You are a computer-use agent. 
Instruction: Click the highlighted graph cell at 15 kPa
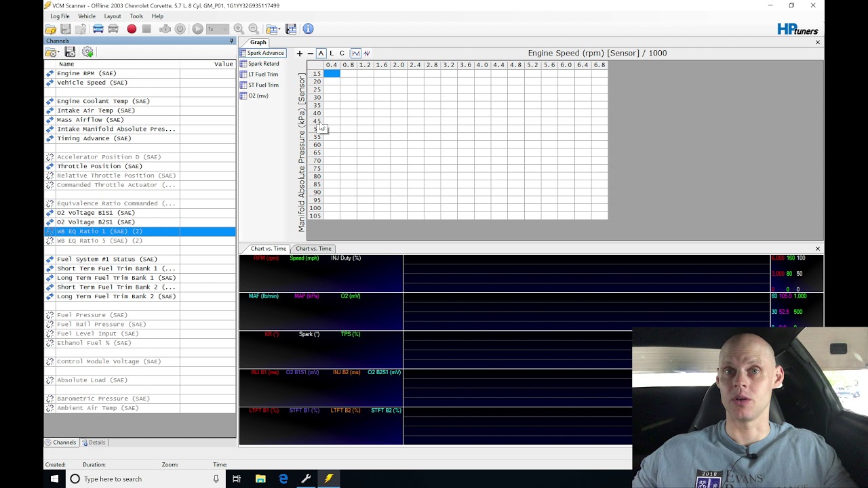point(332,73)
